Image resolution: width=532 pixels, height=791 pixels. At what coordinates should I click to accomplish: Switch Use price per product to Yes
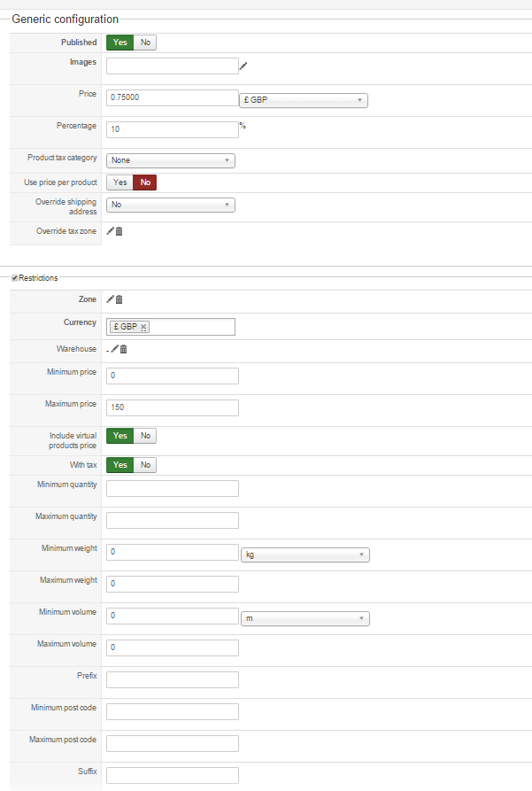click(x=120, y=182)
